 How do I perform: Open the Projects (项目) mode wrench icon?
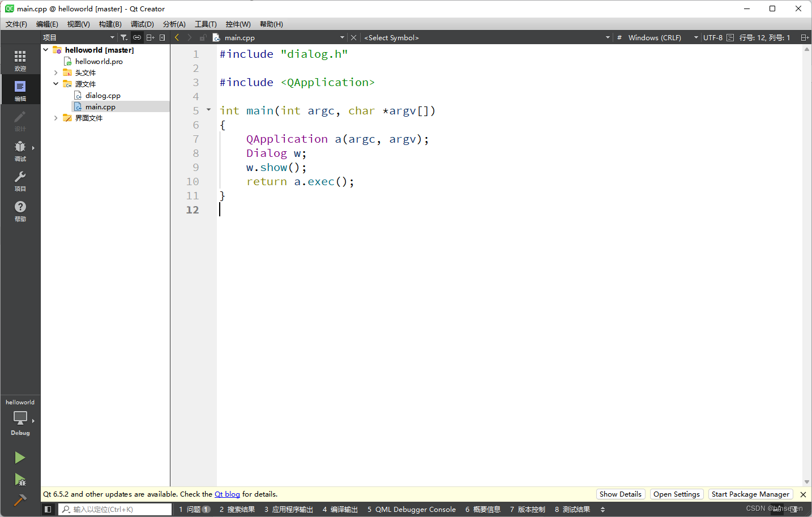pos(20,180)
